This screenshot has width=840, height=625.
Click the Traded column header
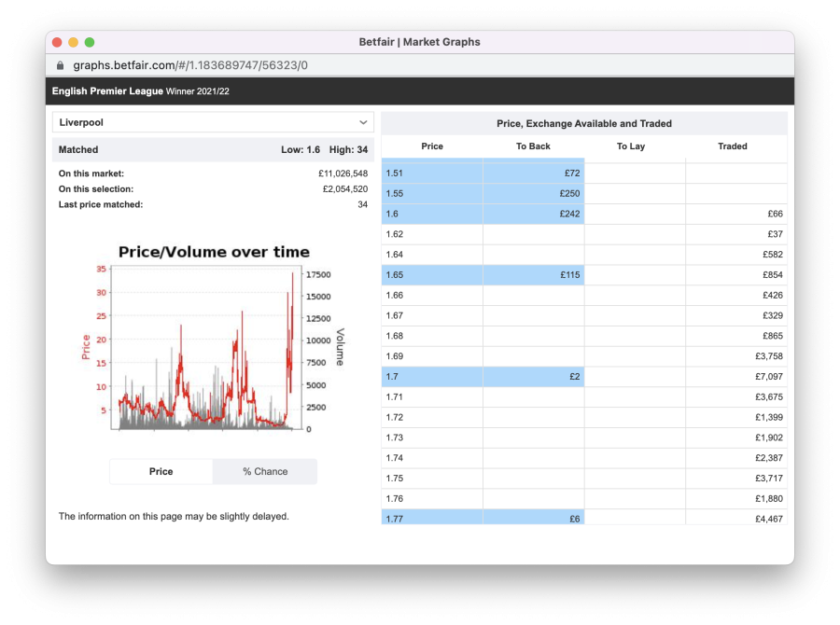[x=733, y=146]
